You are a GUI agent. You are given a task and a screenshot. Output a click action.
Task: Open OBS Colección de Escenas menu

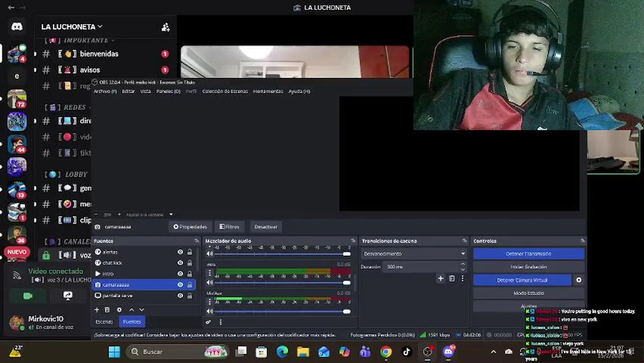pyautogui.click(x=225, y=91)
